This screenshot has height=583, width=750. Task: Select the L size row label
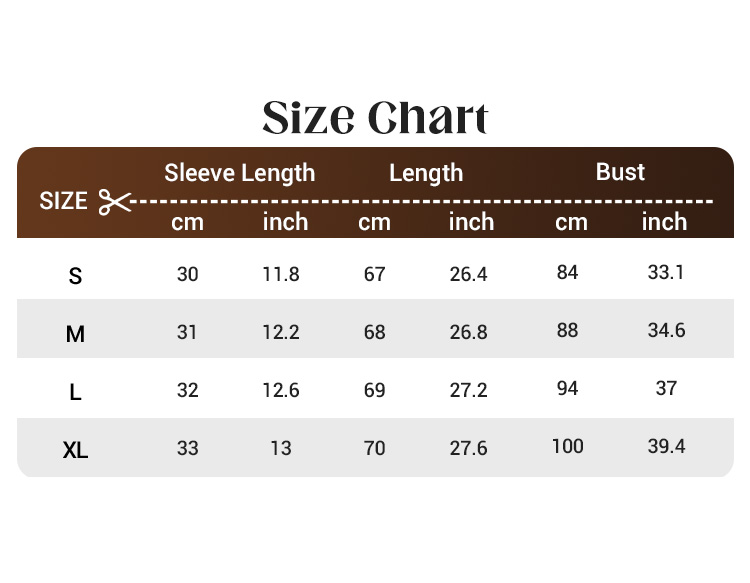[75, 392]
